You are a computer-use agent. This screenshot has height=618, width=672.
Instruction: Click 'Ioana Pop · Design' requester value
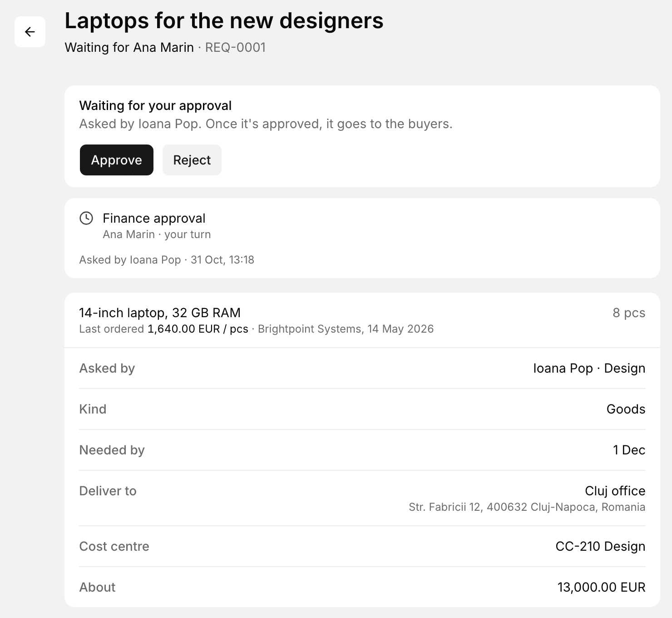[589, 368]
